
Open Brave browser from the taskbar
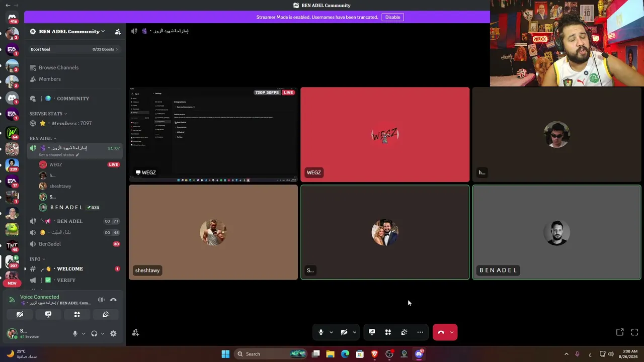[x=374, y=354]
